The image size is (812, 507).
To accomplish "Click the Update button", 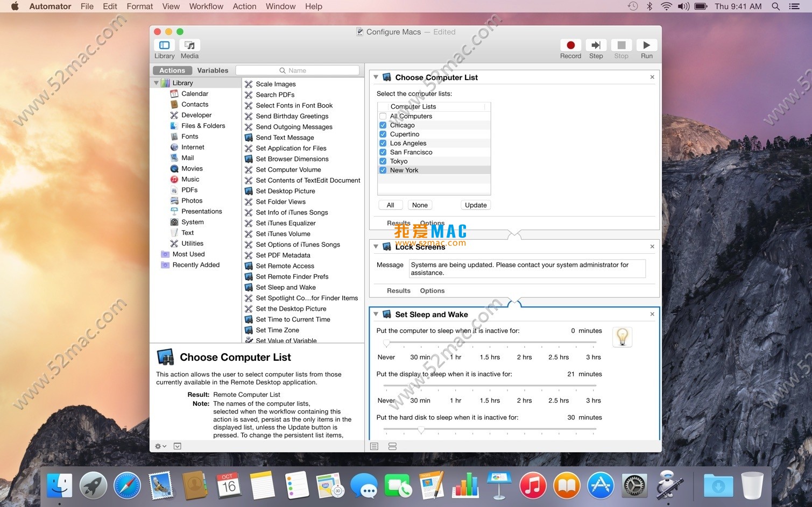I will [476, 205].
